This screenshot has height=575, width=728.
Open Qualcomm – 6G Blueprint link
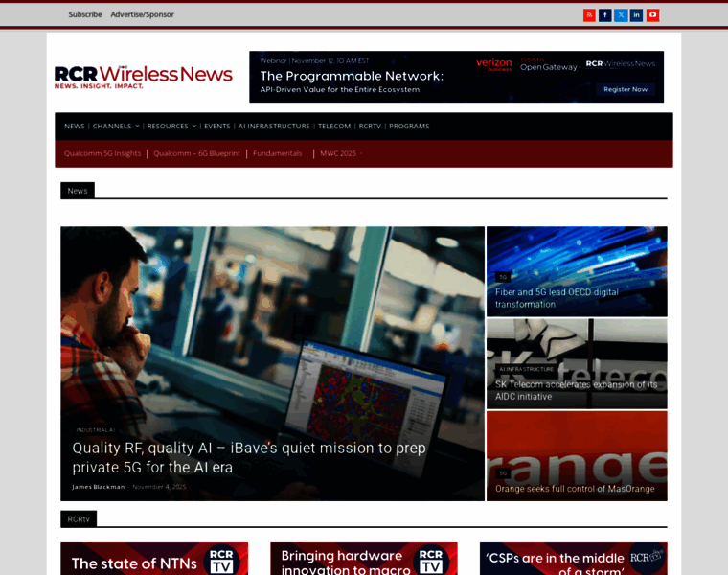[x=197, y=153]
